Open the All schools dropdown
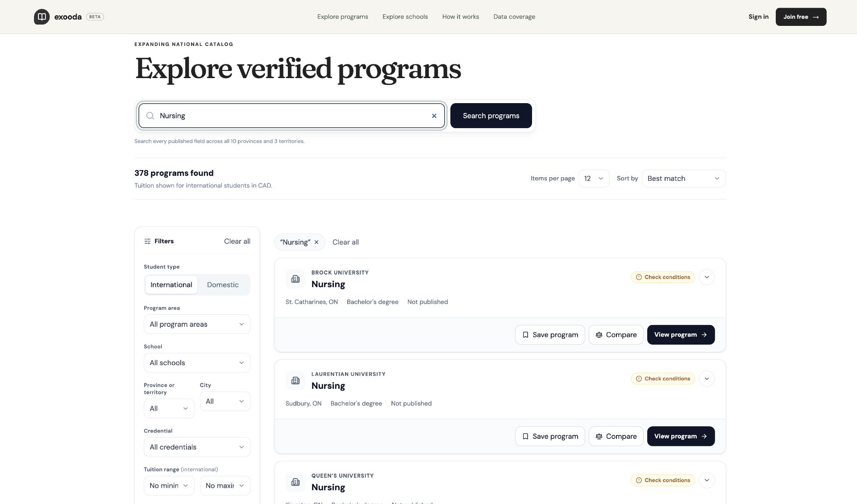857x504 pixels. click(x=197, y=363)
